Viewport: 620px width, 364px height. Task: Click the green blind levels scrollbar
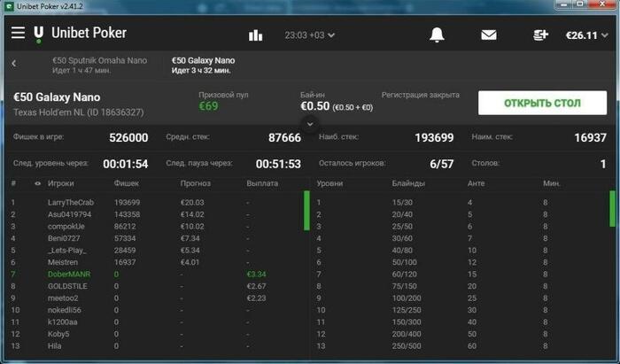click(613, 209)
